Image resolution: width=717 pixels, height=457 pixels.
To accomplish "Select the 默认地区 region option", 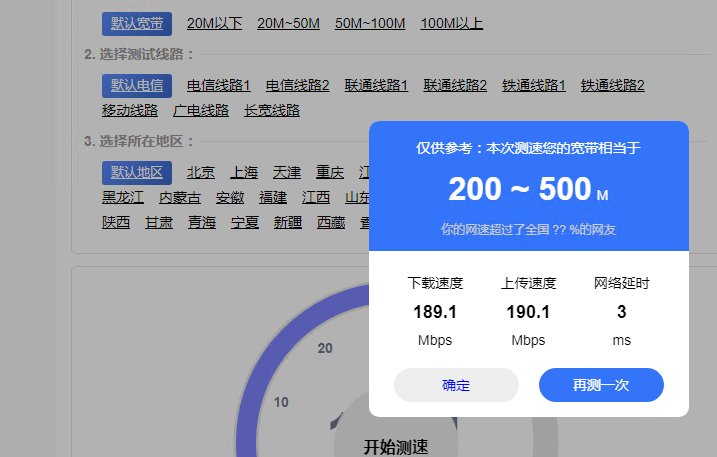I will click(137, 173).
